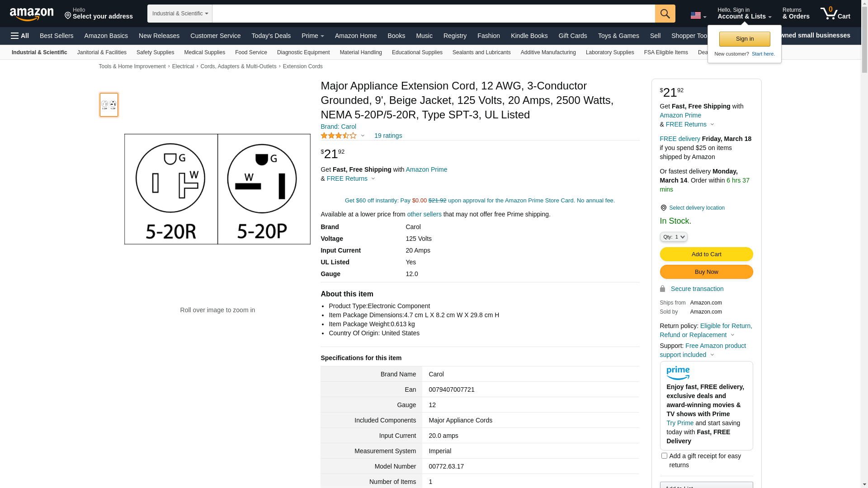The width and height of the screenshot is (868, 488).
Task: Click the star rating icons
Action: pyautogui.click(x=339, y=136)
